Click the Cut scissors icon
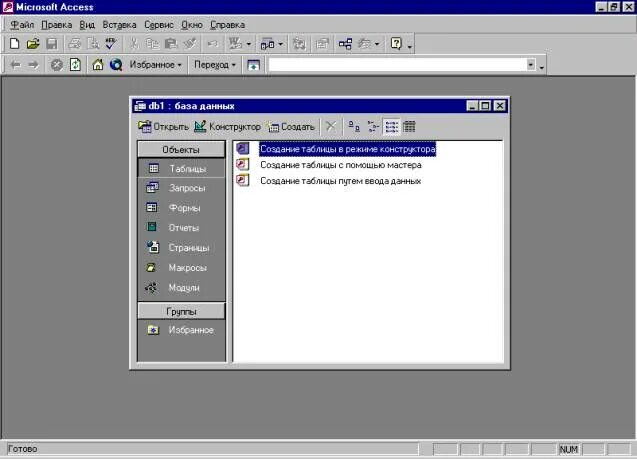The height and width of the screenshot is (459, 637). coord(133,43)
